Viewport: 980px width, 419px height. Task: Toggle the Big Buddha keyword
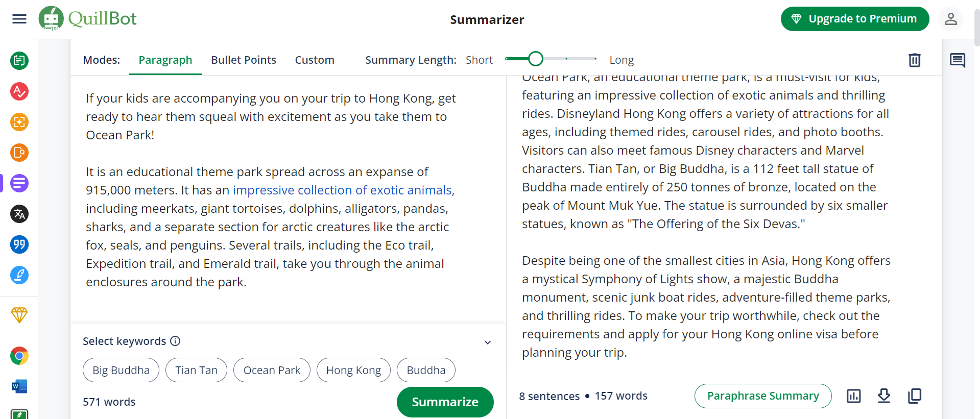click(x=121, y=370)
